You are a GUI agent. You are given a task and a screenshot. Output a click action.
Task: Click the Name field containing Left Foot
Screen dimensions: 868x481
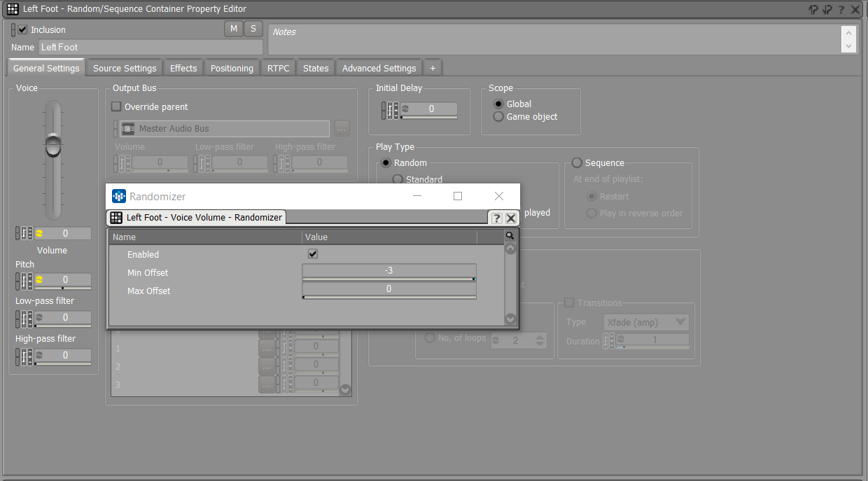(150, 47)
